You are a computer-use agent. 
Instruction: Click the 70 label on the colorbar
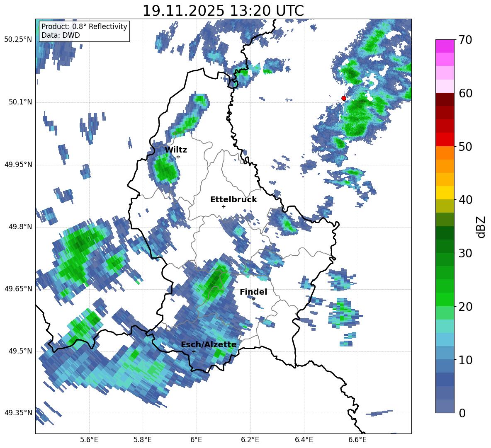[465, 40]
